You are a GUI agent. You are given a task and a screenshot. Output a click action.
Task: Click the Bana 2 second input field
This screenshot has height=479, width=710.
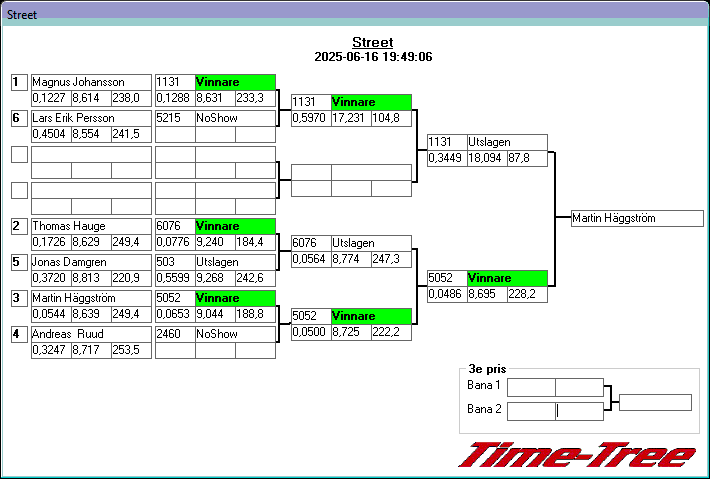click(580, 411)
